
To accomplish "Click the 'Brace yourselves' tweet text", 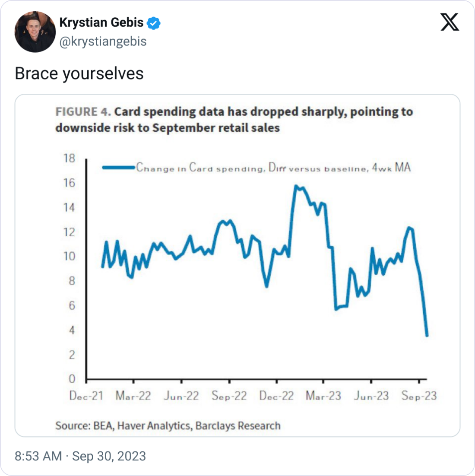I will coord(79,73).
